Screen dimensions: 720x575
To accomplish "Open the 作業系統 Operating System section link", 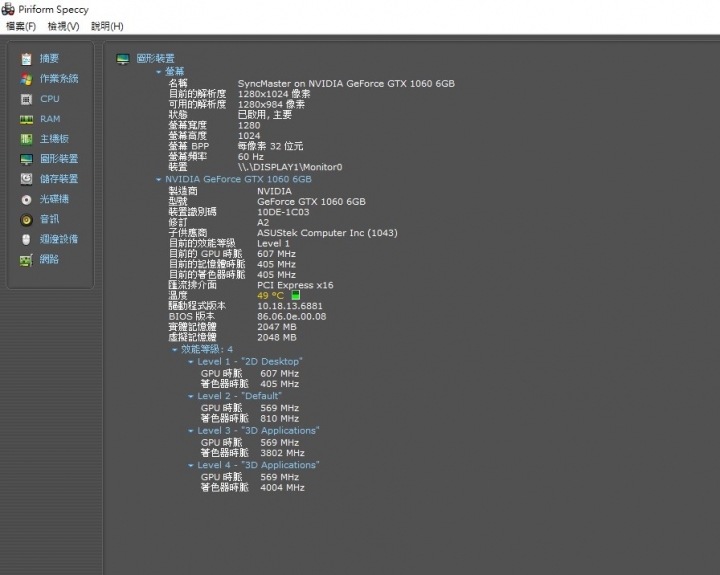I will (x=59, y=79).
